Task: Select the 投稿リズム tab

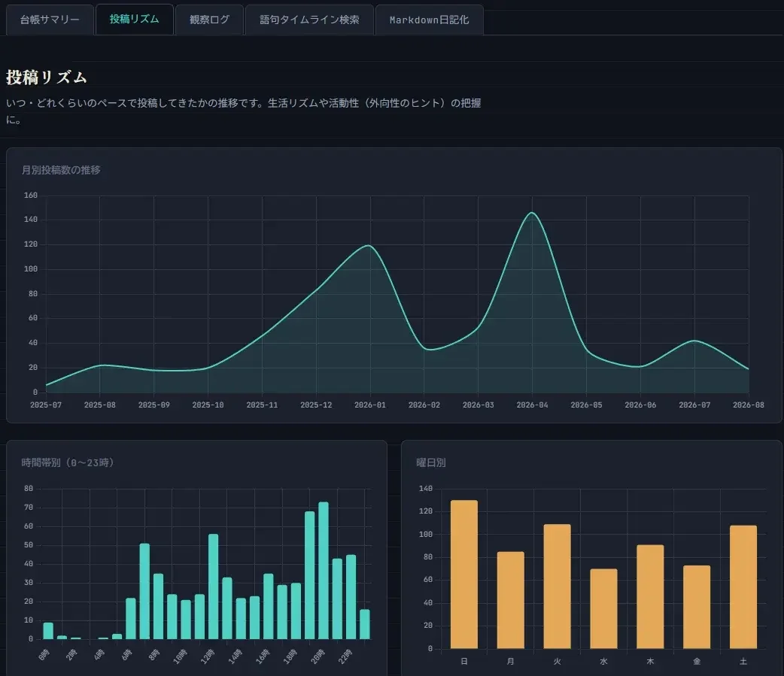Action: 135,20
